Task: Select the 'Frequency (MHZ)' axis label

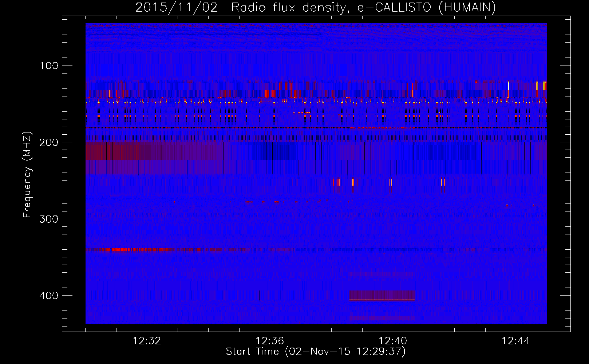Action: 27,174
